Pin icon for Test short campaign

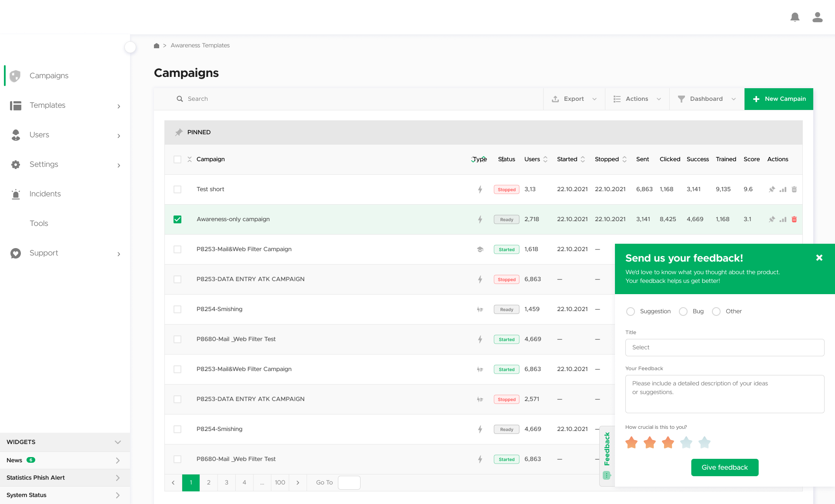[772, 189]
